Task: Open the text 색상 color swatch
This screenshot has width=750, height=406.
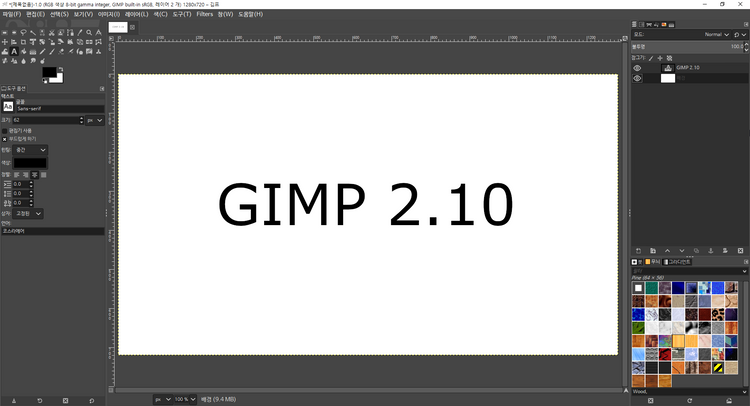Action: pos(30,163)
